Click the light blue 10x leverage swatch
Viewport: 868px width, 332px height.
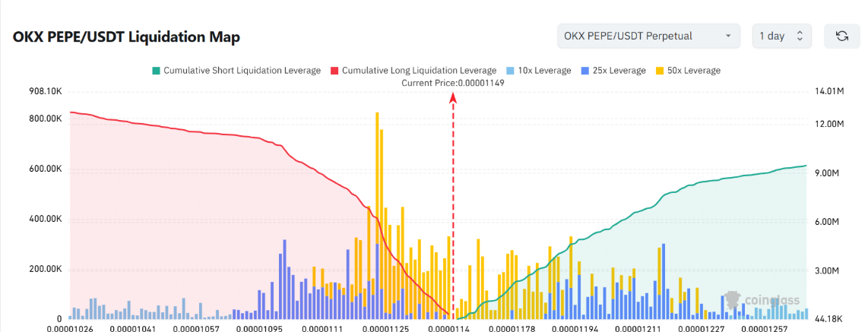[x=510, y=71]
